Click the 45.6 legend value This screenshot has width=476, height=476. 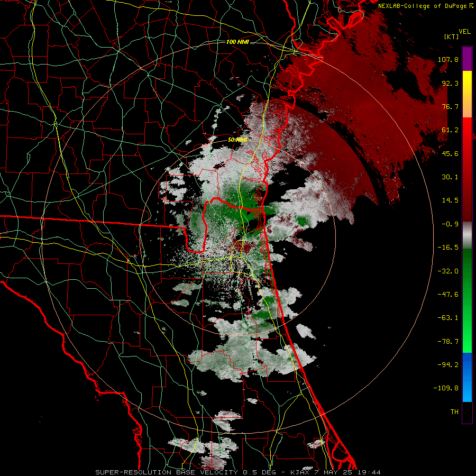450,153
